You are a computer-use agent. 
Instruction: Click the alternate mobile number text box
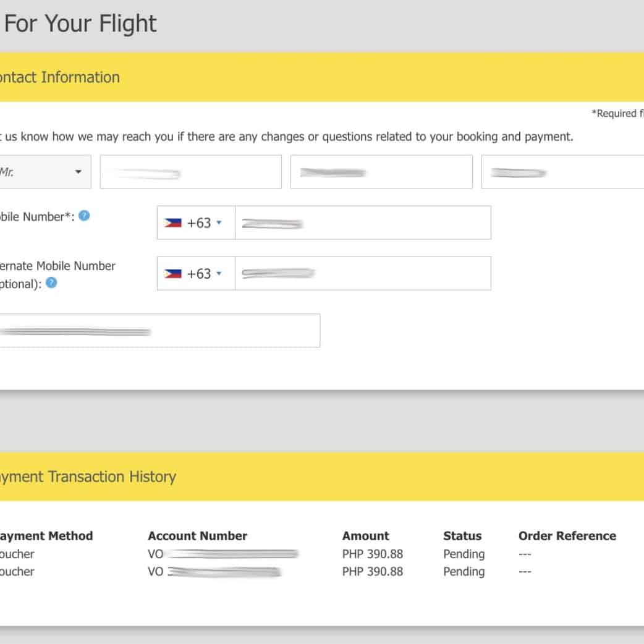coord(363,273)
